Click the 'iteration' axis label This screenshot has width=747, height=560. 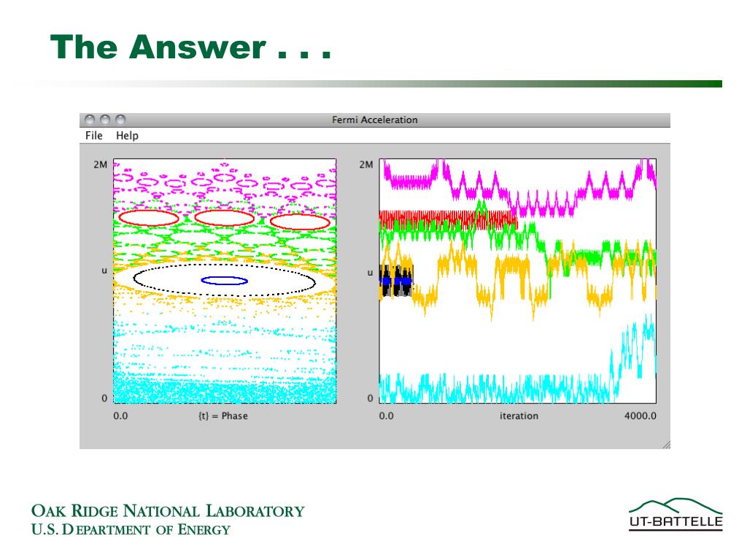pyautogui.click(x=519, y=416)
